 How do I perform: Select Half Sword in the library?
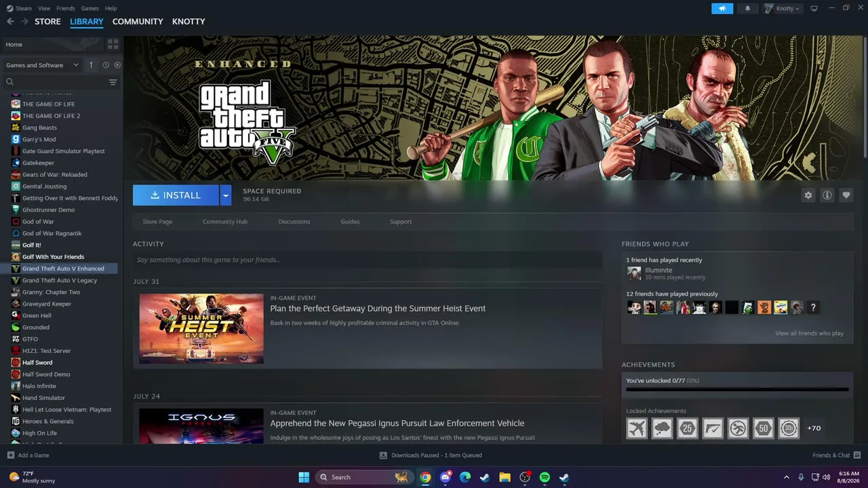[37, 363]
